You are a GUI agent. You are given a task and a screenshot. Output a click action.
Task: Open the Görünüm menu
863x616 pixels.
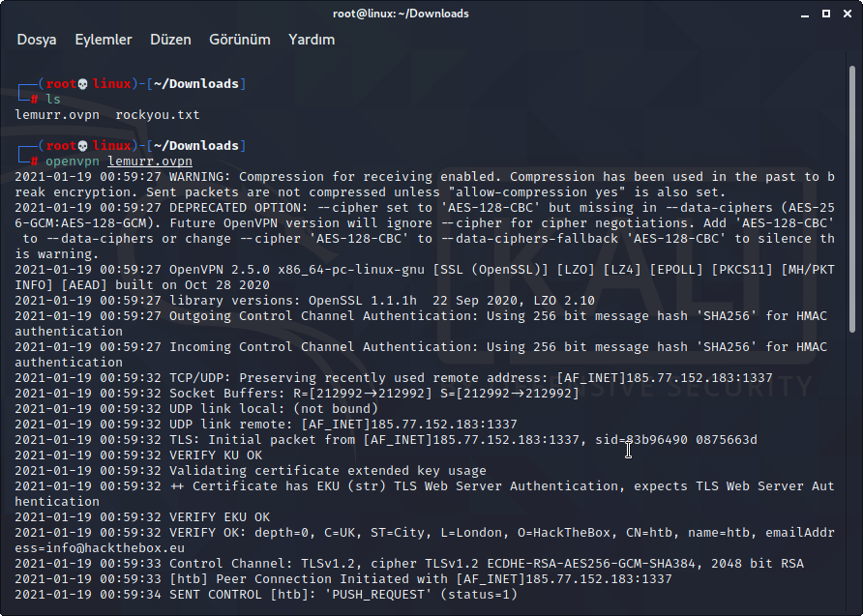(x=239, y=40)
